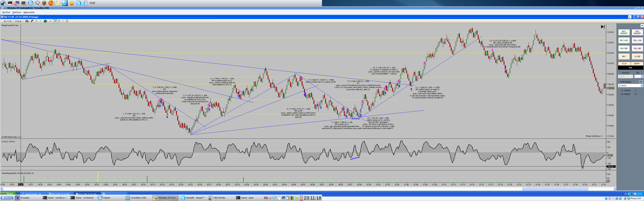Click the zoom in magnifier icon
The width and height of the screenshot is (644, 201).
pyautogui.click(x=37, y=21)
